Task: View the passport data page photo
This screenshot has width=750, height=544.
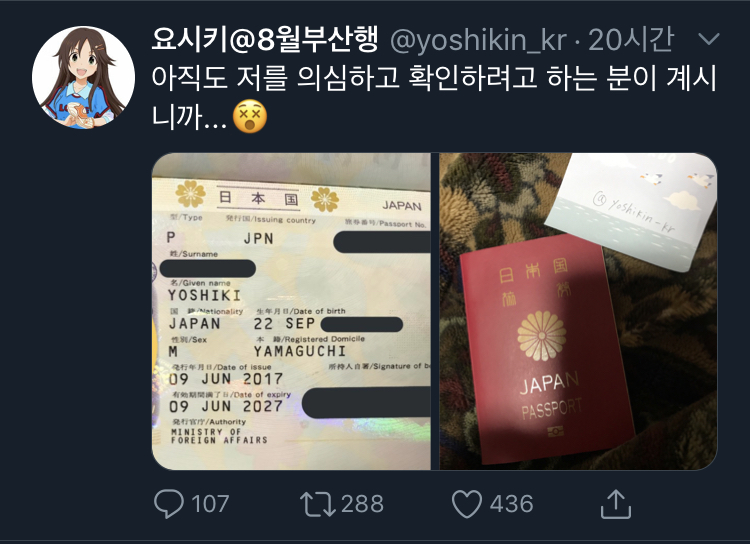Action: coord(291,311)
